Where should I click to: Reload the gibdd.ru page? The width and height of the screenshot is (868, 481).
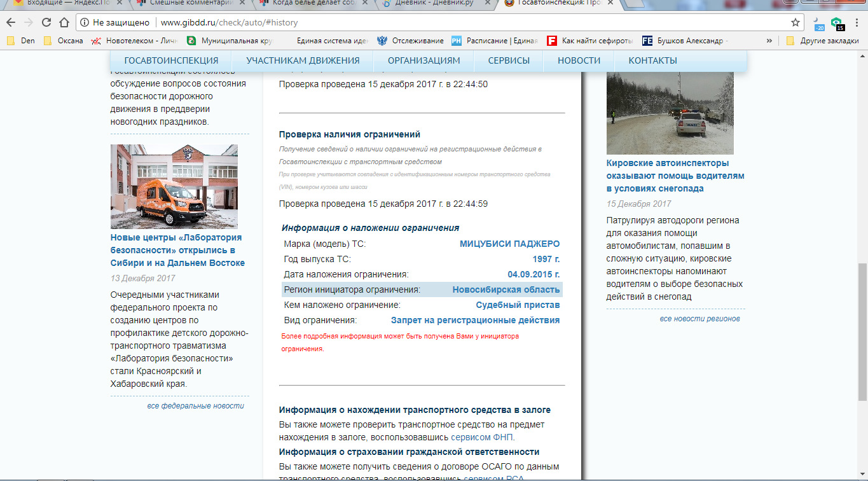46,22
